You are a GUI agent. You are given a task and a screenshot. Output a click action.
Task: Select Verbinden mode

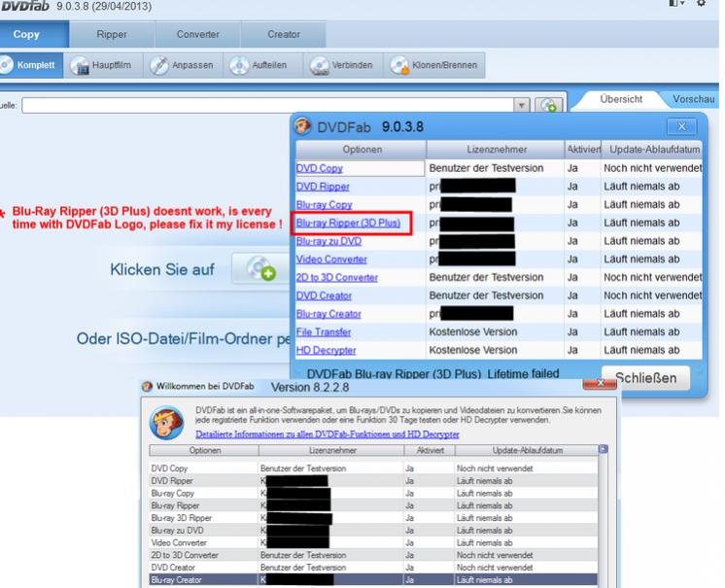pyautogui.click(x=343, y=65)
